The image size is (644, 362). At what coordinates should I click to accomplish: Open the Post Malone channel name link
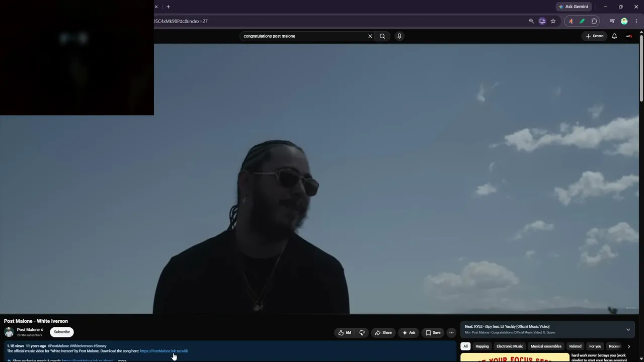click(28, 330)
